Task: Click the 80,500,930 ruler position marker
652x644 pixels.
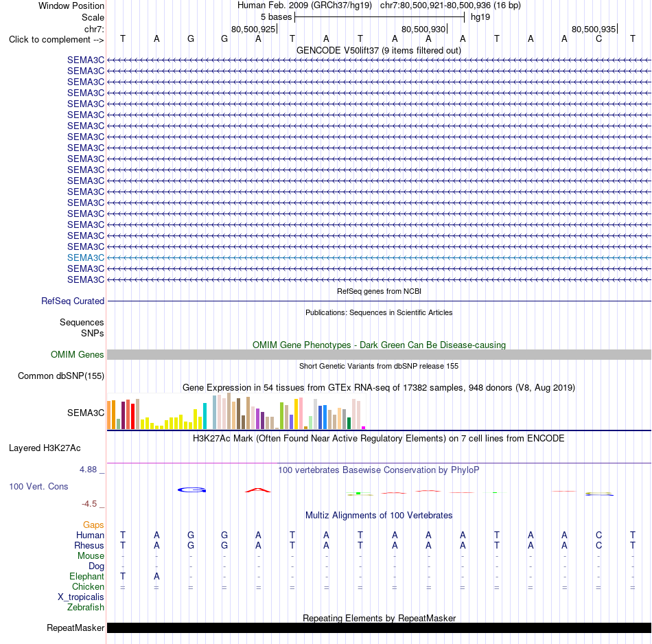Action: [x=423, y=29]
